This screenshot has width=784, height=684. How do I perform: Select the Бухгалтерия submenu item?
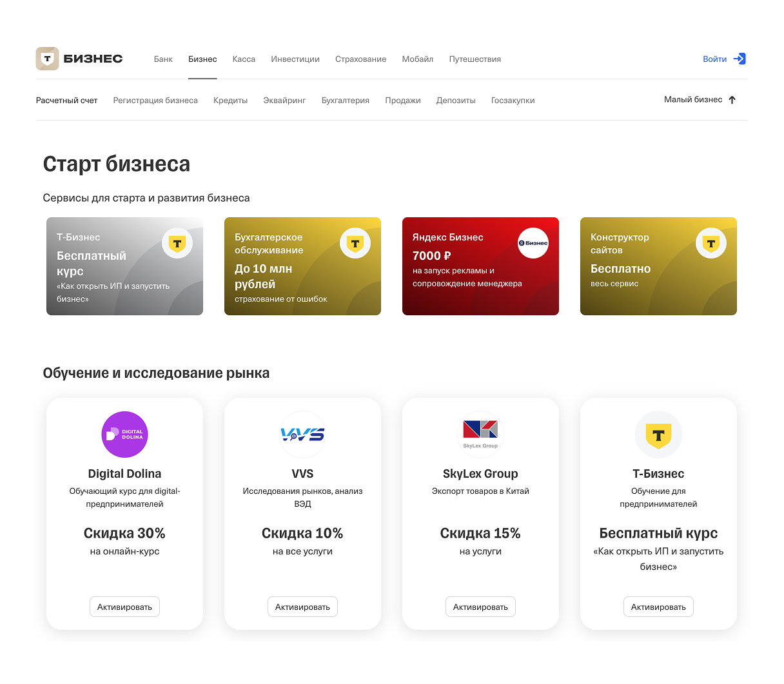pyautogui.click(x=346, y=101)
